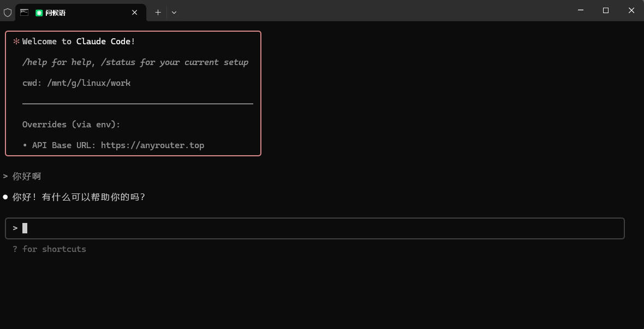Click the /status command text
Image resolution: width=644 pixels, height=329 pixels.
118,62
